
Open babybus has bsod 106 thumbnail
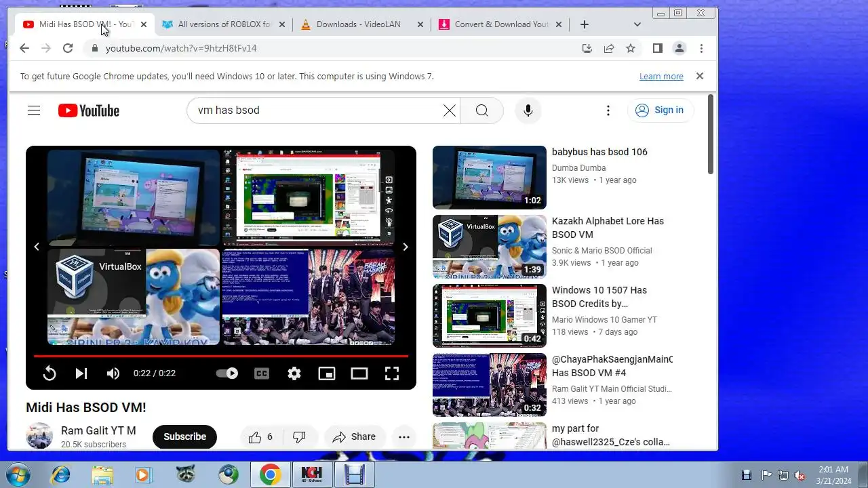point(490,178)
